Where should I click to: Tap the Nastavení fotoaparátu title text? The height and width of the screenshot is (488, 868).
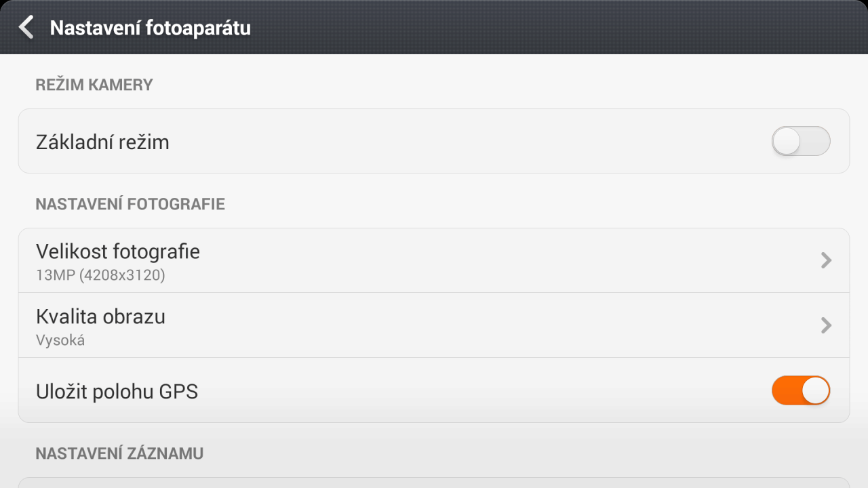point(151,28)
